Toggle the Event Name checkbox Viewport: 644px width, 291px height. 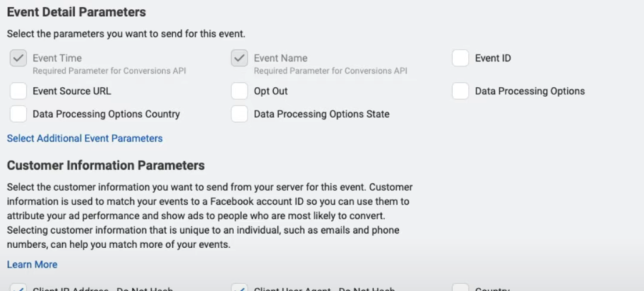tap(239, 59)
